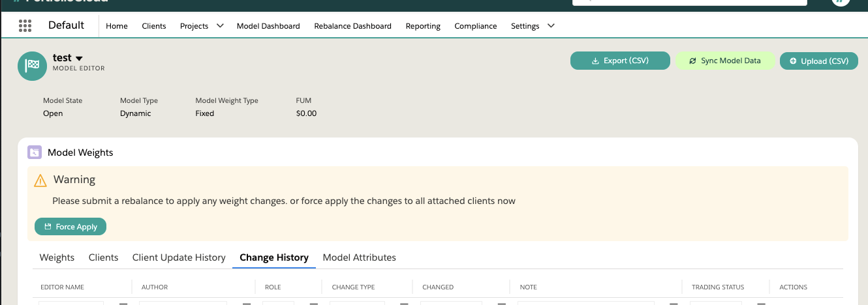868x305 pixels.
Task: Switch to the Weights tab
Action: click(57, 257)
